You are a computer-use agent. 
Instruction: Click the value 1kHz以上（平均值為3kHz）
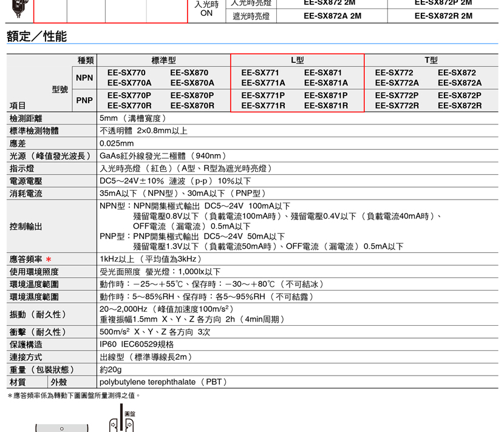click(151, 259)
